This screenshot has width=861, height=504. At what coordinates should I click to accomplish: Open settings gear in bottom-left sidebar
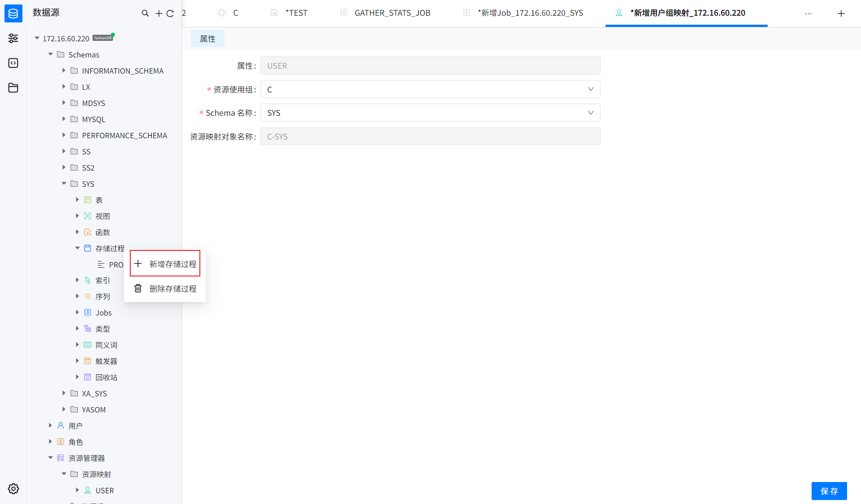pyautogui.click(x=13, y=489)
